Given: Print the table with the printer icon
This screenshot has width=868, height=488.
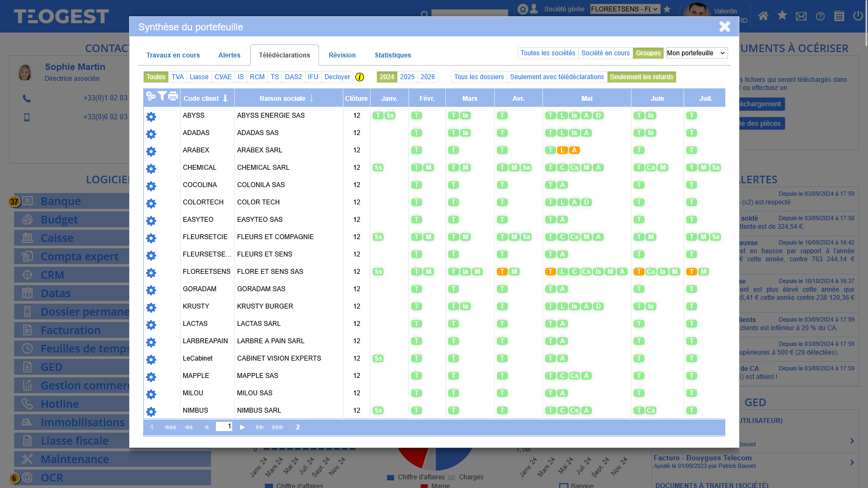Looking at the screenshot, I should 173,97.
